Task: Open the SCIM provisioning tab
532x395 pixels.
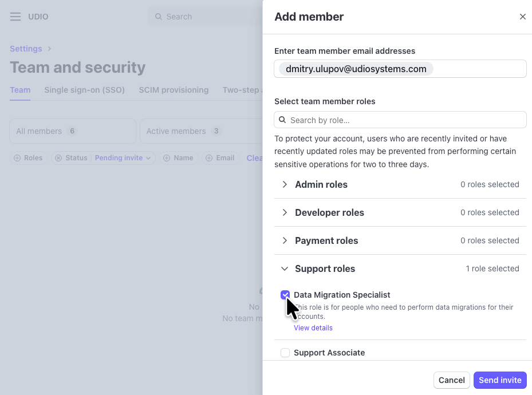Action: 174,90
